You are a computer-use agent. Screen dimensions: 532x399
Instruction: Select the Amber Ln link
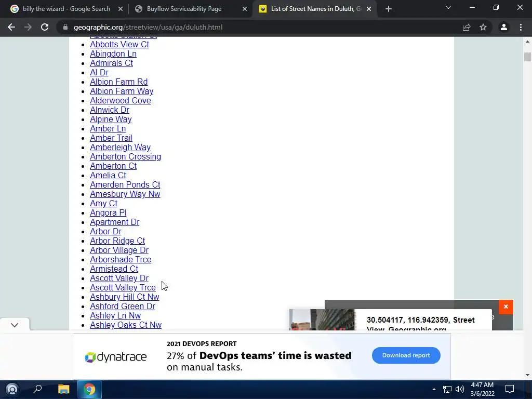point(108,129)
